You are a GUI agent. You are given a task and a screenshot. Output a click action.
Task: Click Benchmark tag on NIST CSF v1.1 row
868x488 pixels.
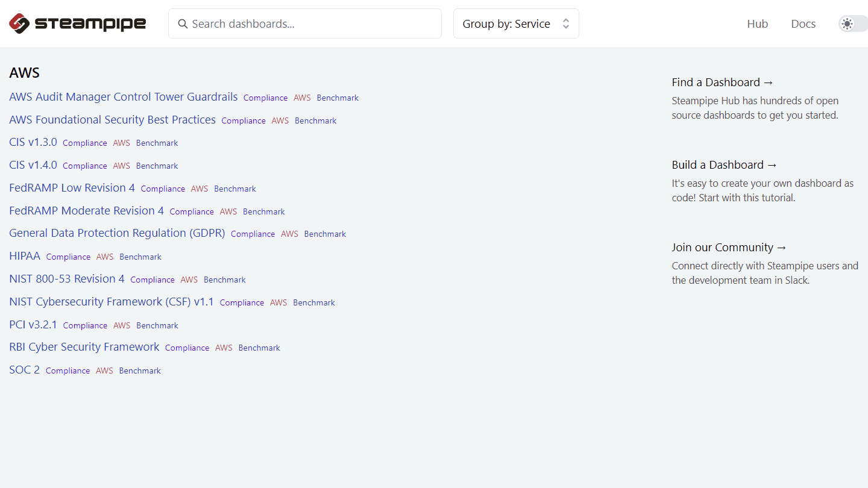[x=314, y=302]
